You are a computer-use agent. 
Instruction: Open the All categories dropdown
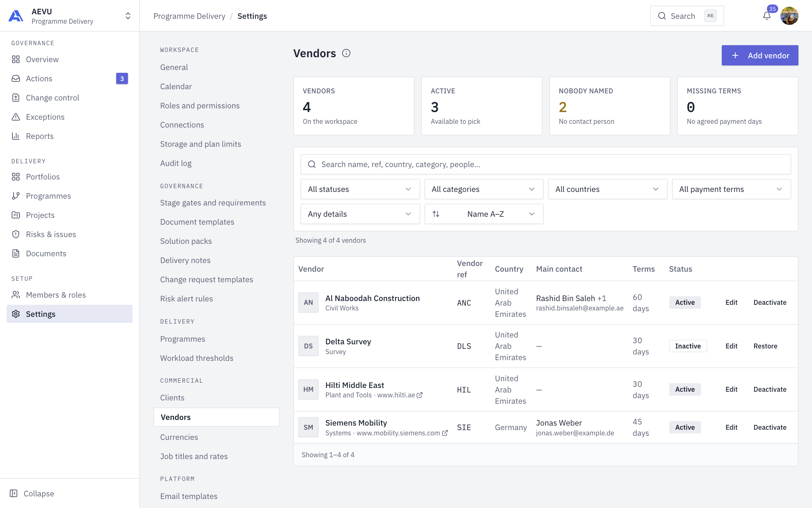(484, 189)
